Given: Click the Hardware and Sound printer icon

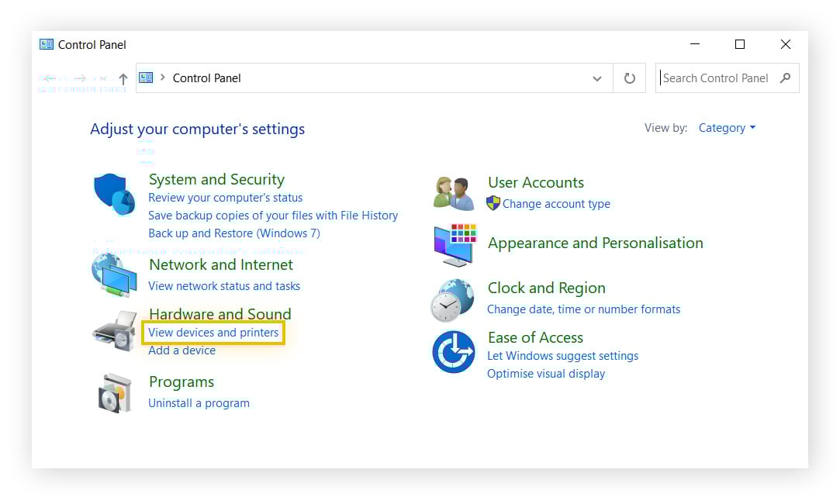Looking at the screenshot, I should point(114,332).
